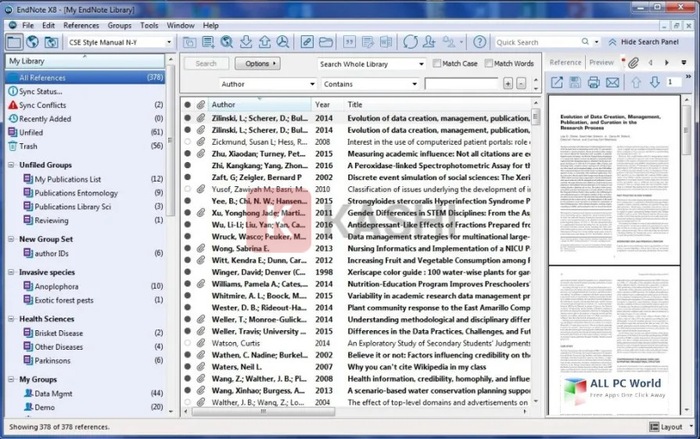Click the Import download arrow icon
Image resolution: width=700 pixels, height=439 pixels.
[246, 42]
